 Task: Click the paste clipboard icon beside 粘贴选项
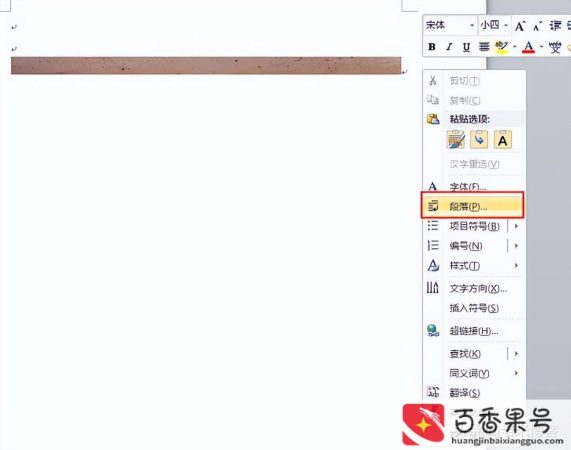[x=433, y=119]
